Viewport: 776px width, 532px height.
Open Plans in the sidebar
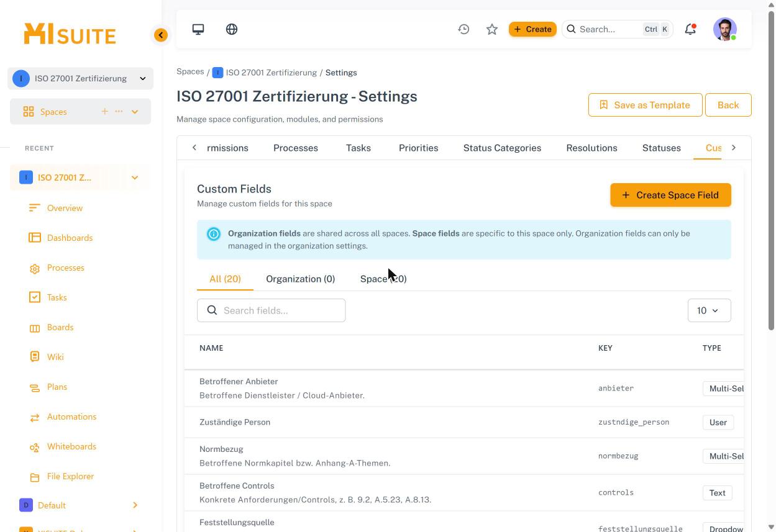(x=57, y=387)
